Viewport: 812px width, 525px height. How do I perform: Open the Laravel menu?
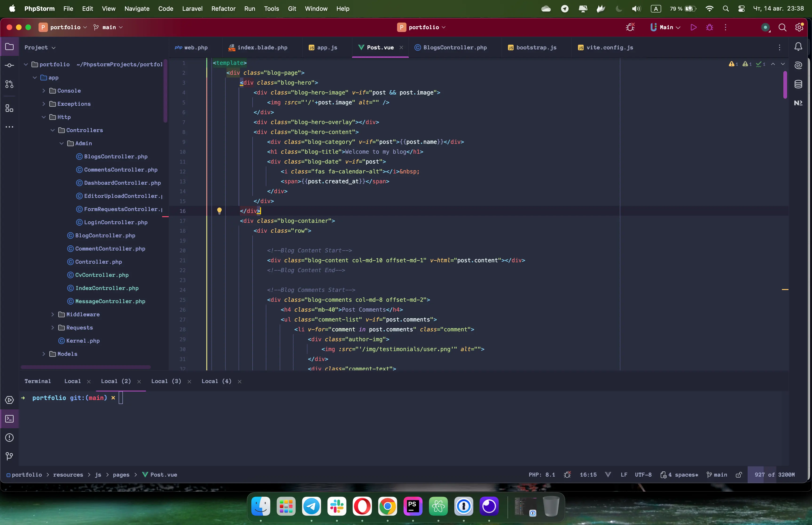tap(192, 8)
